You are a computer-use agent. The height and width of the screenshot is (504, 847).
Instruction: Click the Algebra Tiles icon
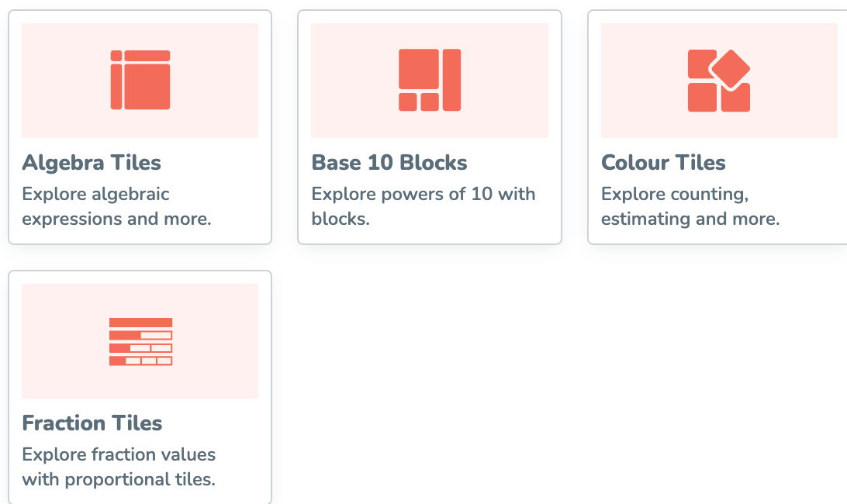(x=140, y=80)
